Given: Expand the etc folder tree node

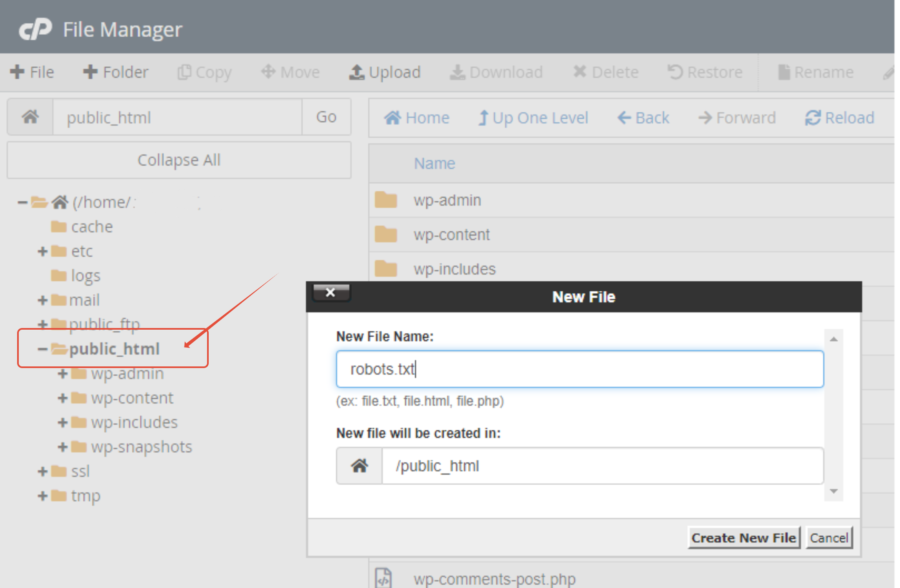Looking at the screenshot, I should point(42,251).
